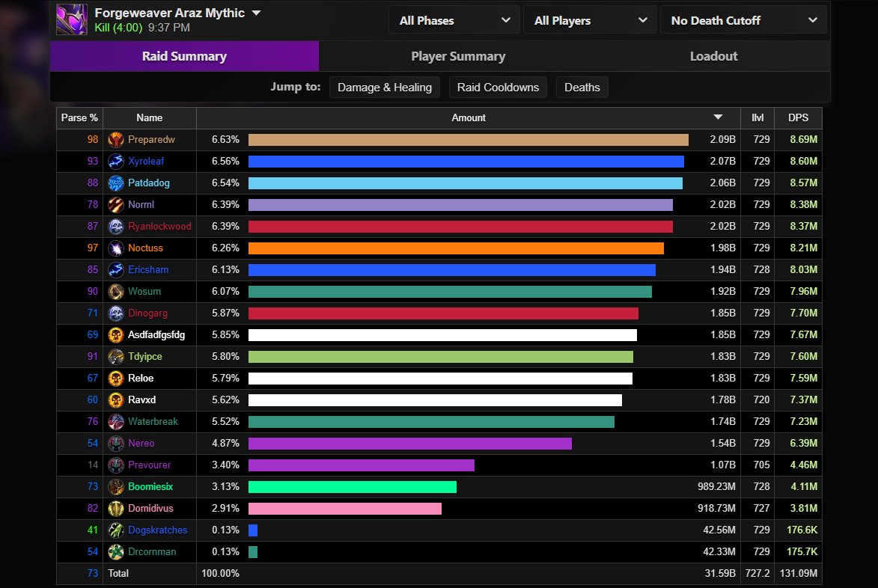Click Prevourer's spec icon

[116, 465]
